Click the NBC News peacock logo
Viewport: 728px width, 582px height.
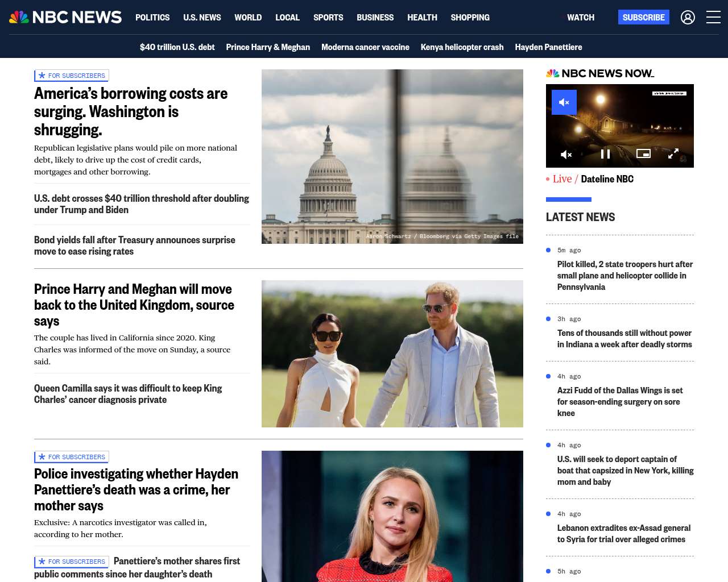coord(65,17)
